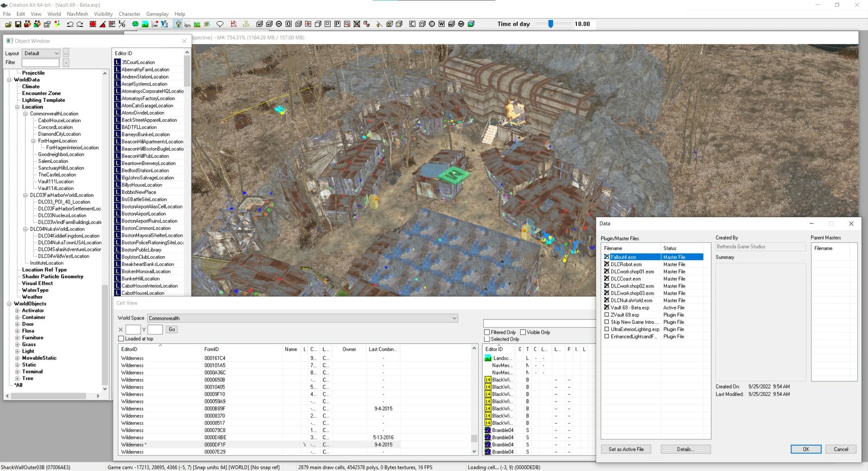Click the speech bubble dialogue icon

pyautogui.click(x=220, y=24)
